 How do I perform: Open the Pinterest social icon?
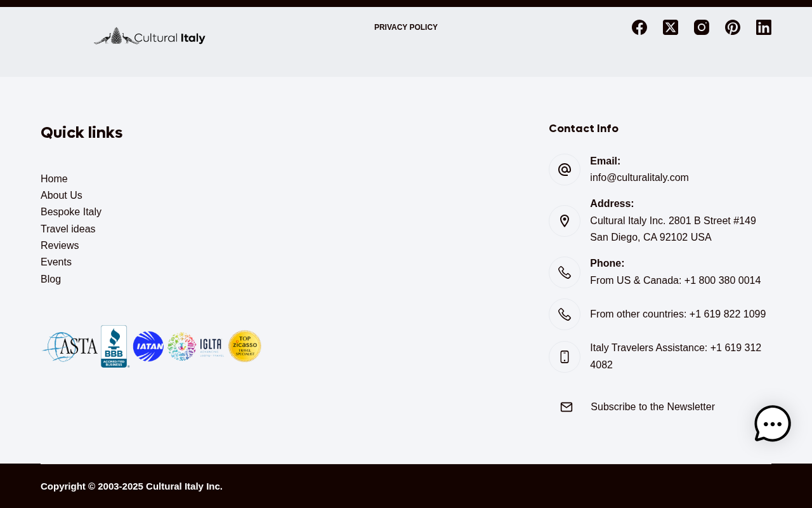tap(733, 27)
